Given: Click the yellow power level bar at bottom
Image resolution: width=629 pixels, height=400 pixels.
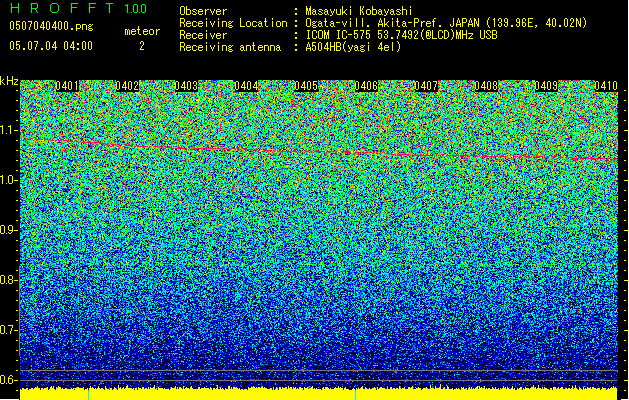Looking at the screenshot, I should [319, 394].
